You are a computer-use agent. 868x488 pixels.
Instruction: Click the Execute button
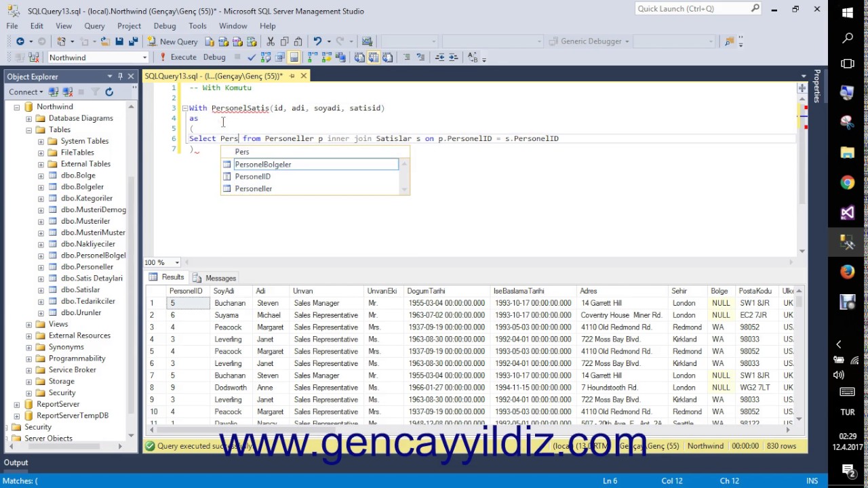click(x=178, y=58)
